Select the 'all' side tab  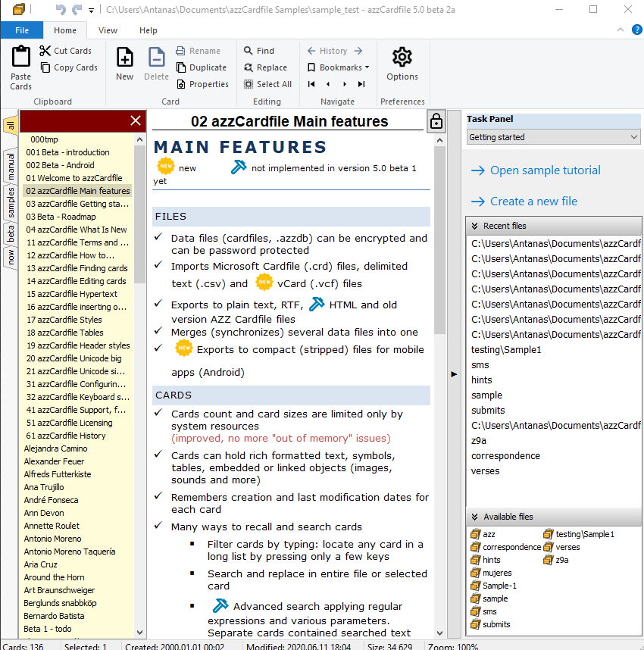(11, 125)
